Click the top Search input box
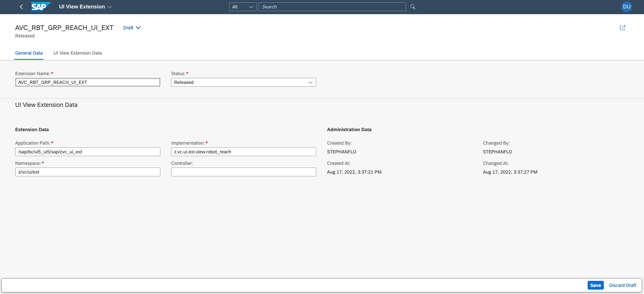644x294 pixels. pyautogui.click(x=332, y=7)
